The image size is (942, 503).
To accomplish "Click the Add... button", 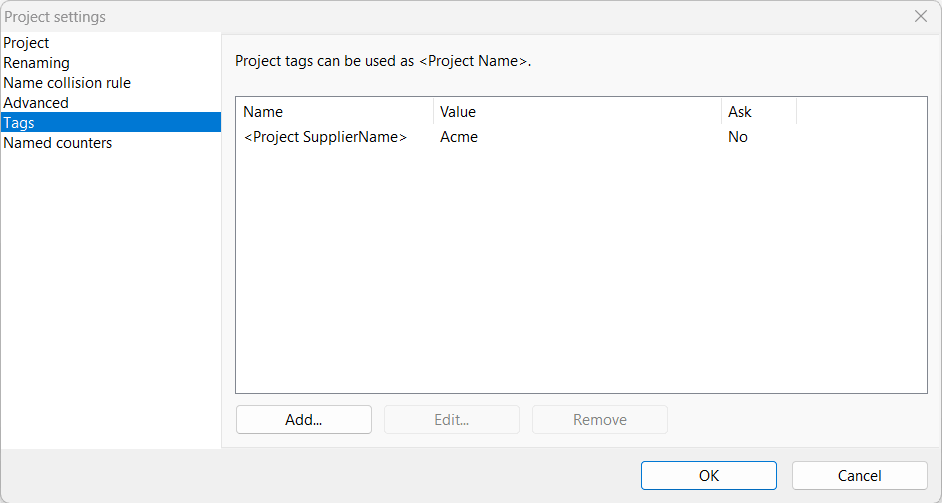I will [303, 419].
